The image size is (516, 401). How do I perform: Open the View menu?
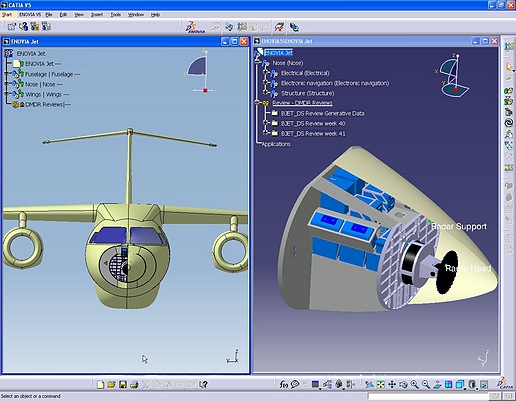pos(79,15)
